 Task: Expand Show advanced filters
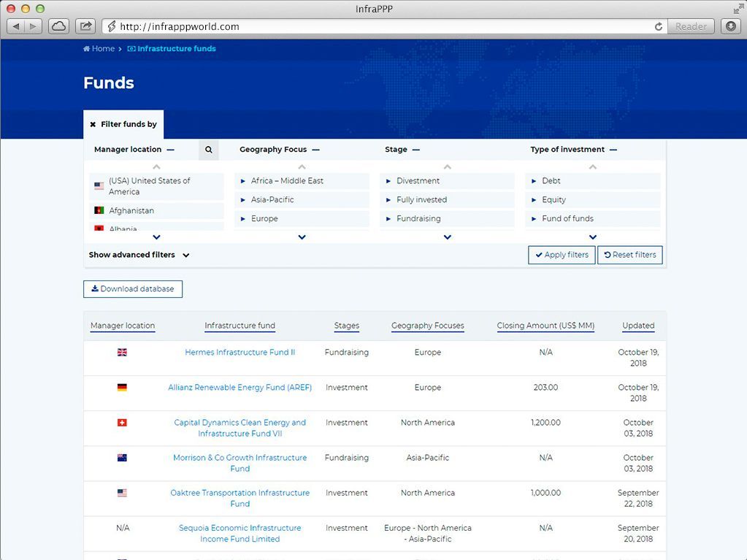coord(139,255)
